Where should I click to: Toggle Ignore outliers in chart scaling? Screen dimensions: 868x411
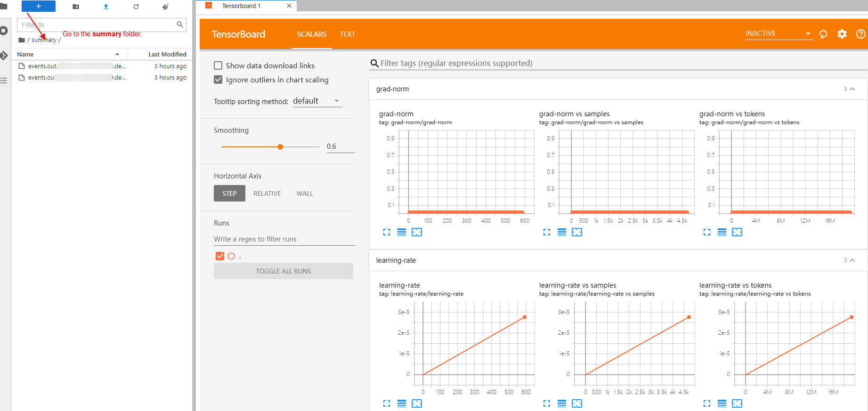click(218, 80)
